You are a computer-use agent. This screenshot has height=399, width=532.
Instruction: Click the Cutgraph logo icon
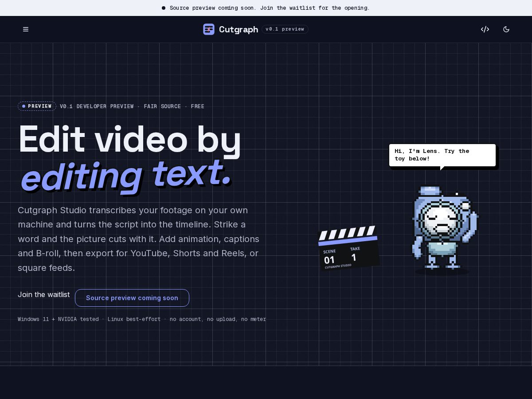coord(209,29)
